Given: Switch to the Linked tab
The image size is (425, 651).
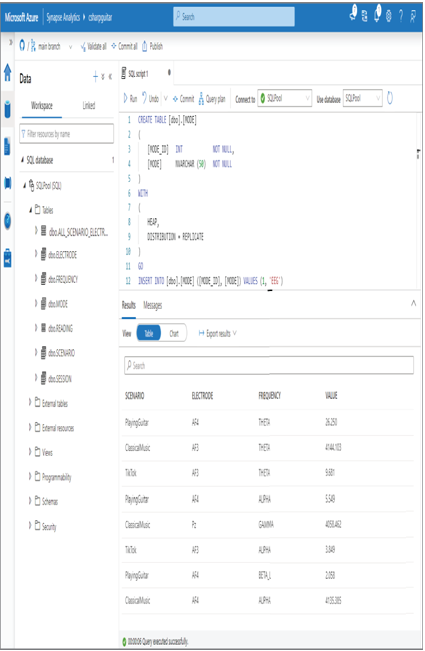Looking at the screenshot, I should [89, 105].
